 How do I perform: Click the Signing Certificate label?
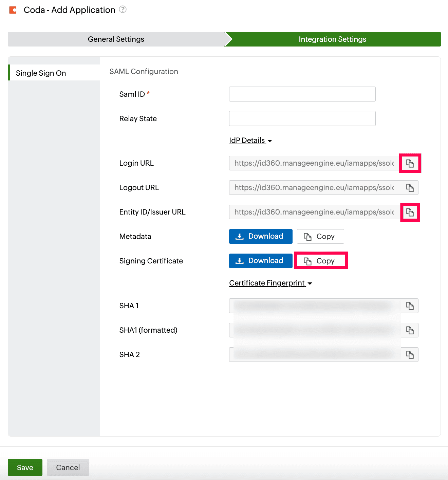pyautogui.click(x=151, y=261)
